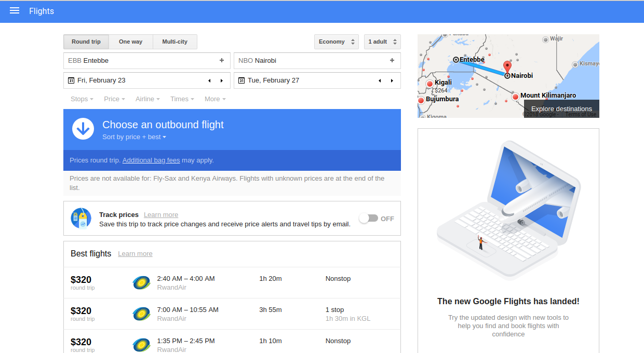Viewport: 644px width, 353px height.
Task: Click the 3h 55m duration text
Action: 271,310
